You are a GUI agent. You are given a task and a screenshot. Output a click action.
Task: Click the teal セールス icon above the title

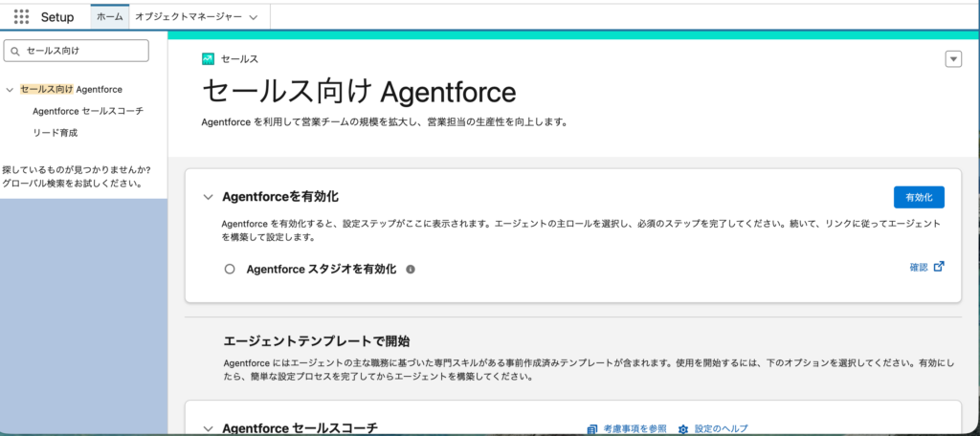(208, 58)
